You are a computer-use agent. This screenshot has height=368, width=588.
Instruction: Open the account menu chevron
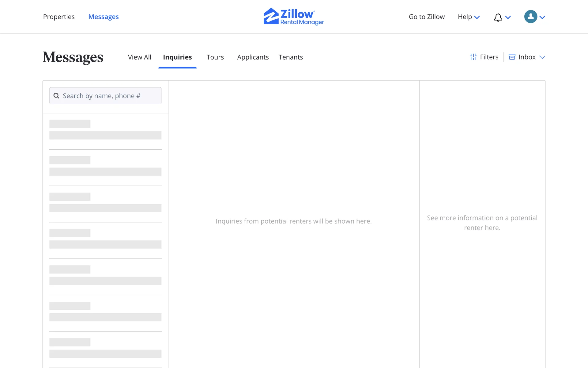[x=542, y=17]
